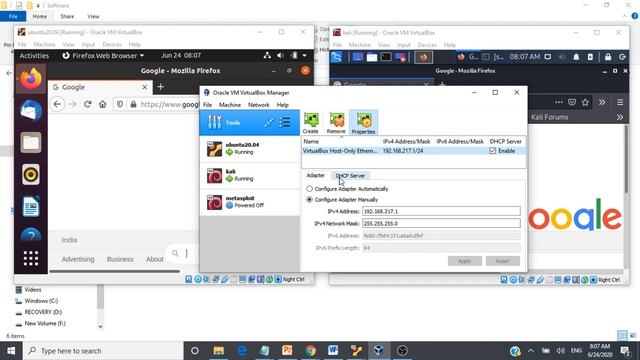Click the Google search box in Ubuntu
The height and width of the screenshot is (360, 640).
tap(182, 253)
